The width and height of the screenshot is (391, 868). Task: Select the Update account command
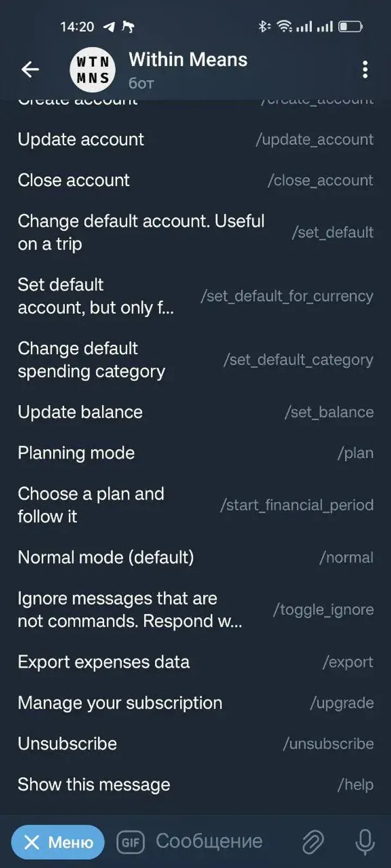195,139
